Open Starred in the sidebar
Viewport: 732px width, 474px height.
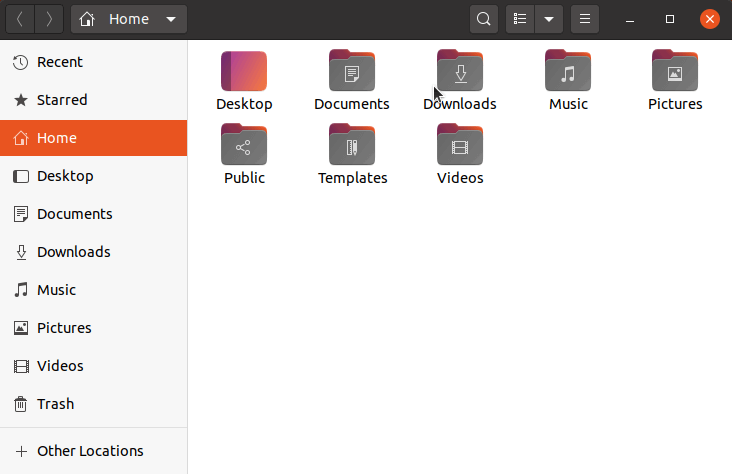pyautogui.click(x=93, y=100)
